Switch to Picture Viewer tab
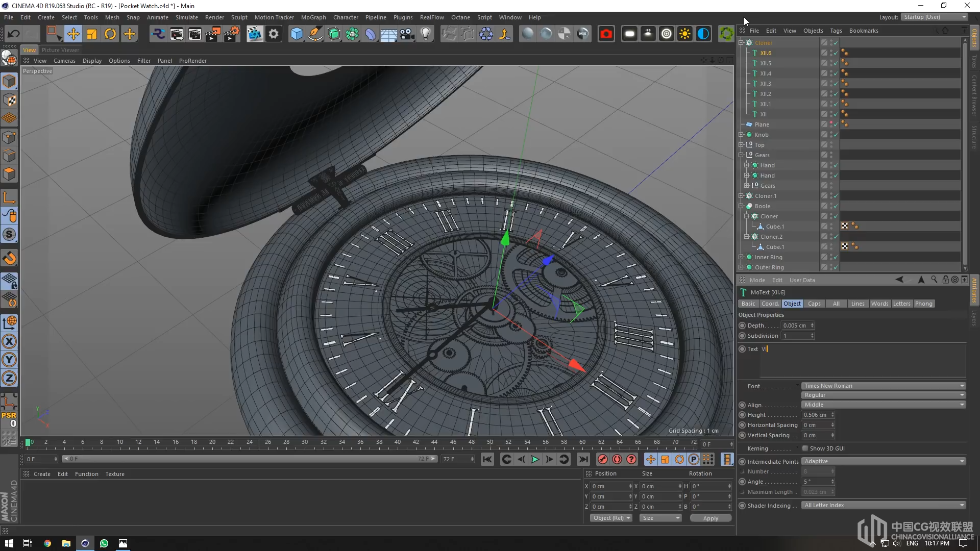Viewport: 980px width, 551px height. click(60, 50)
